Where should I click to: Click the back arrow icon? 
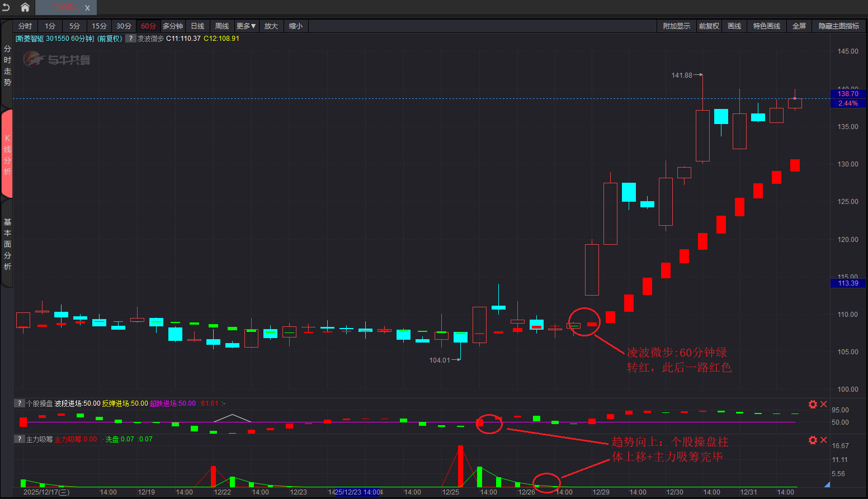click(x=7, y=7)
